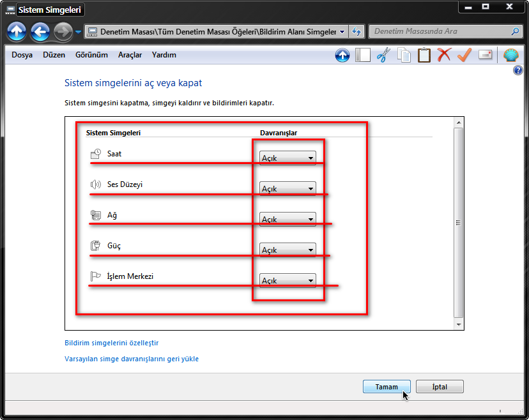The image size is (529, 420).
Task: Open the Yardım menu
Action: click(x=164, y=55)
